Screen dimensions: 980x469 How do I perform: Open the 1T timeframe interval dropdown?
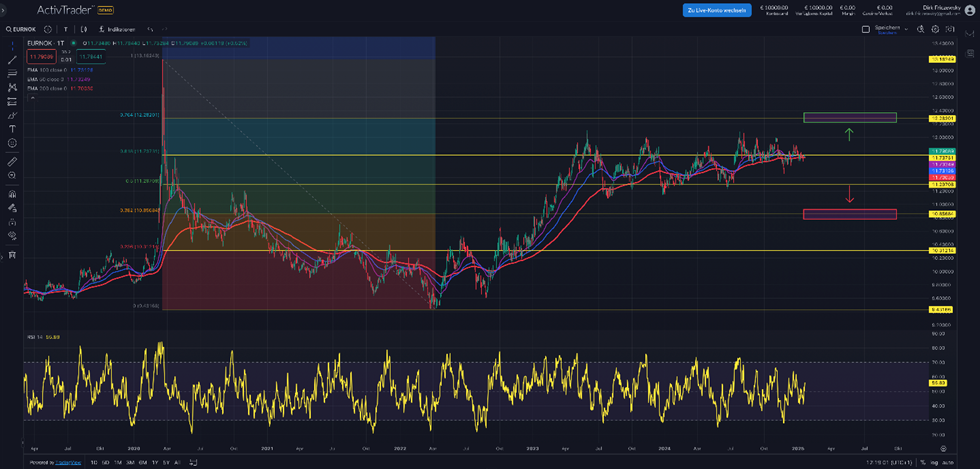(65, 29)
